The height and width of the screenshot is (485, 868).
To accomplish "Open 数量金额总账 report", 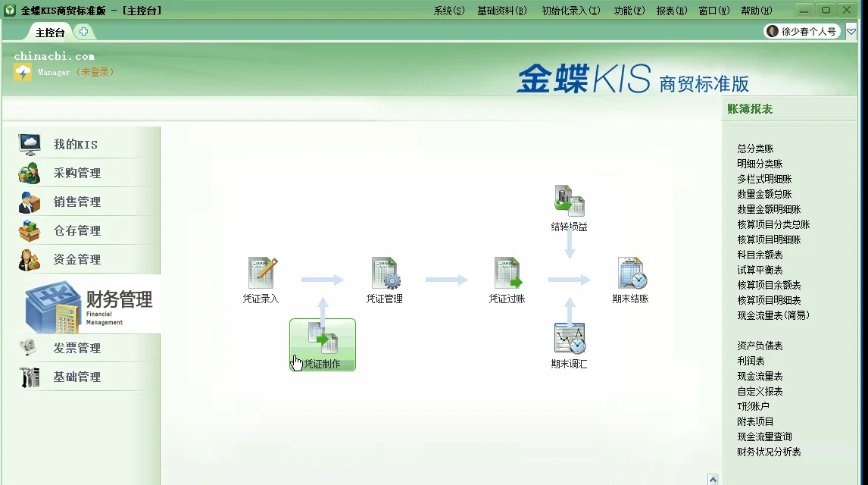I will 764,194.
